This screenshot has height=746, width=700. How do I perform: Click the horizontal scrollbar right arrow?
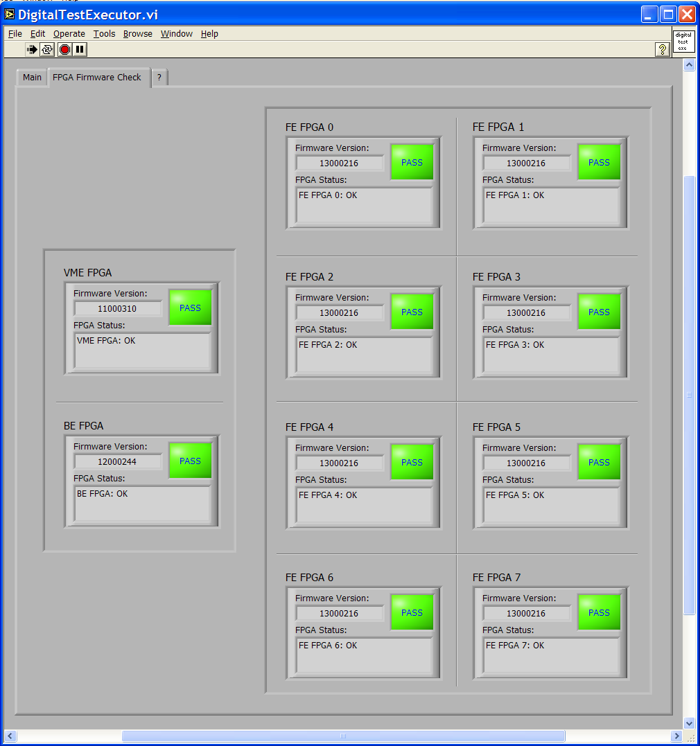pos(676,736)
